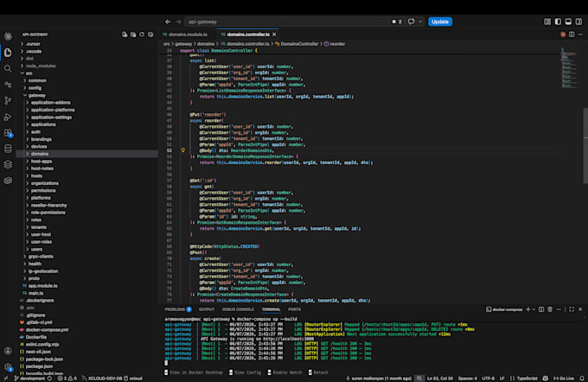Screen dimensions: 588x382
Task: Open notifications bell in status bar
Action: point(582,379)
